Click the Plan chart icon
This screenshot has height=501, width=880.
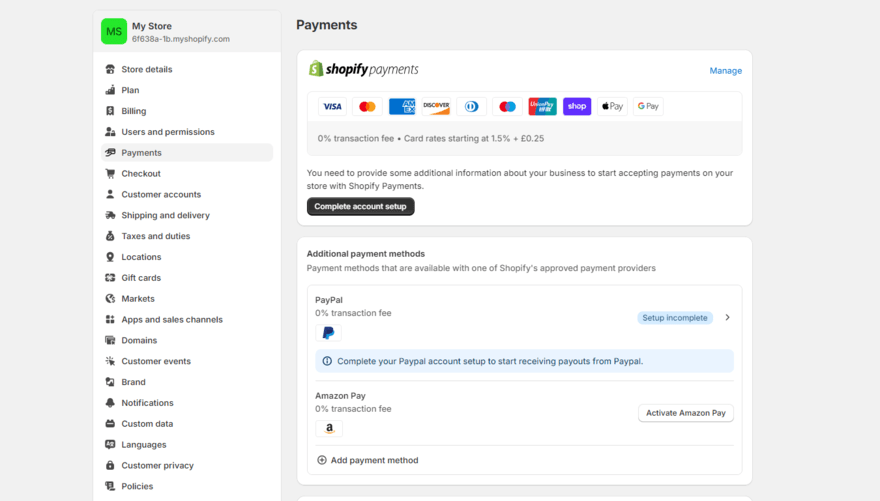pyautogui.click(x=110, y=90)
